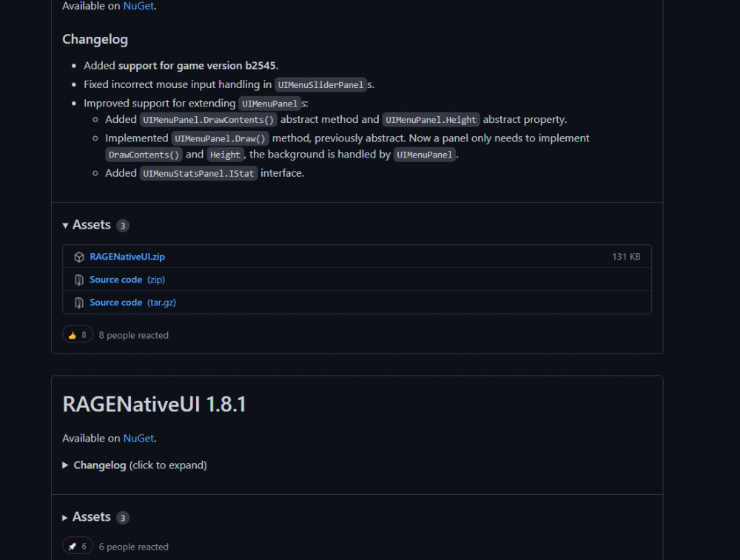740x560 pixels.
Task: Toggle the rocket reaction with 6
Action: click(78, 547)
